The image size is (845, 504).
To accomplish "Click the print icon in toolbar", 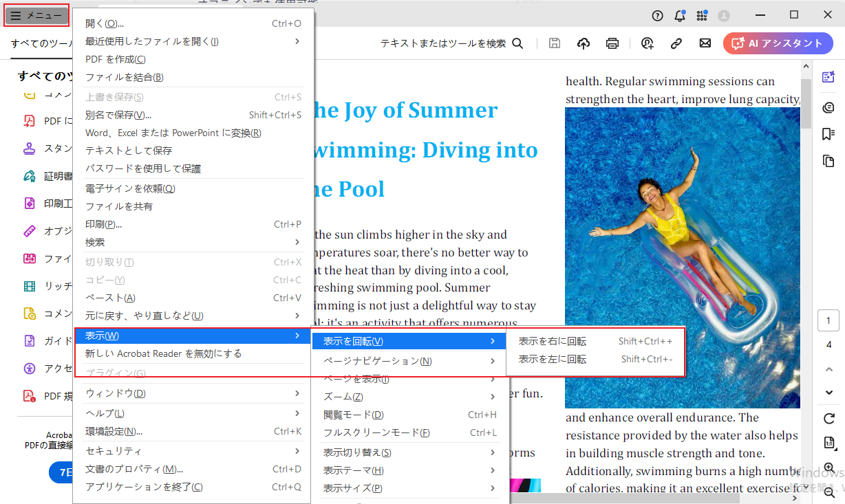I will [x=612, y=43].
